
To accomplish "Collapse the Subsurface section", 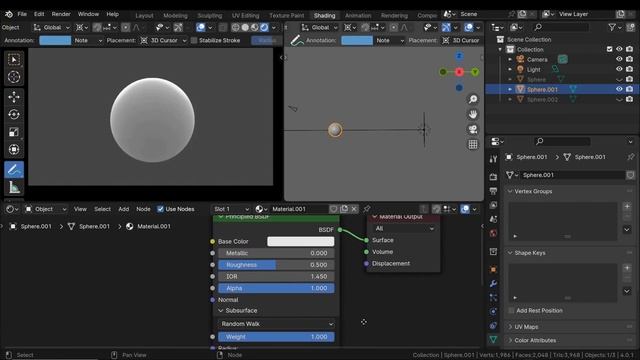I will (221, 311).
